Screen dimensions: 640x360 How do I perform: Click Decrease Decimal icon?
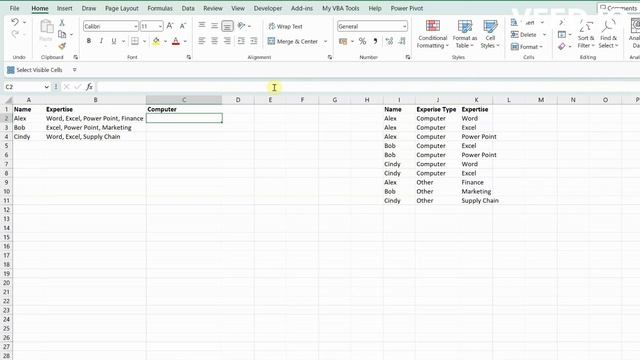(x=402, y=41)
